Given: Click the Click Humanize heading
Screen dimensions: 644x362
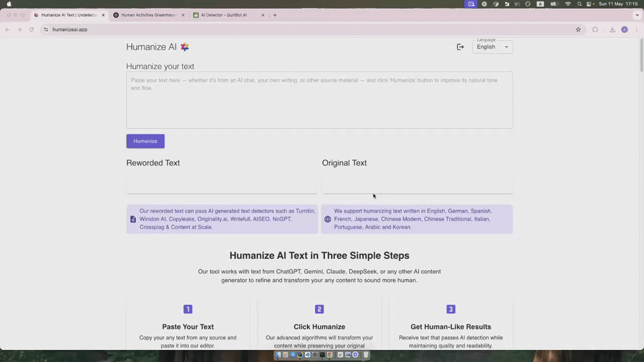Looking at the screenshot, I should tap(319, 327).
